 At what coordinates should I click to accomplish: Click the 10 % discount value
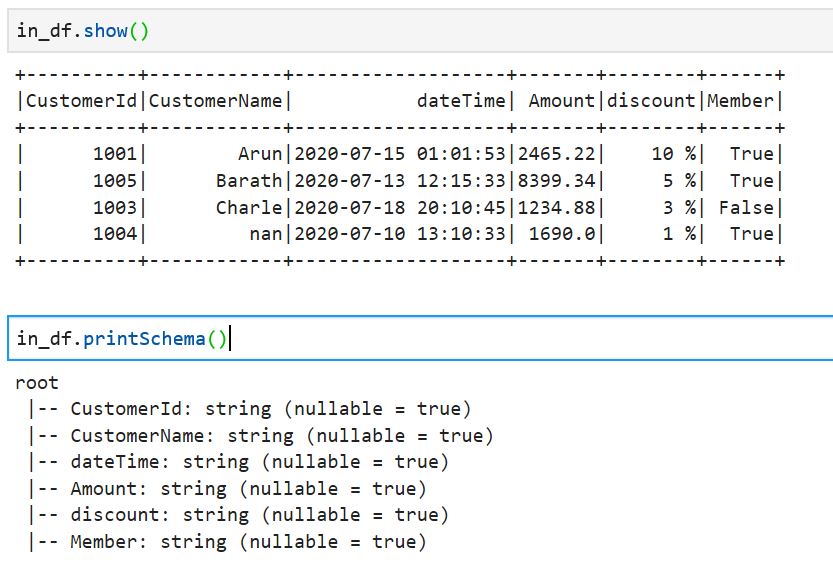click(x=674, y=154)
